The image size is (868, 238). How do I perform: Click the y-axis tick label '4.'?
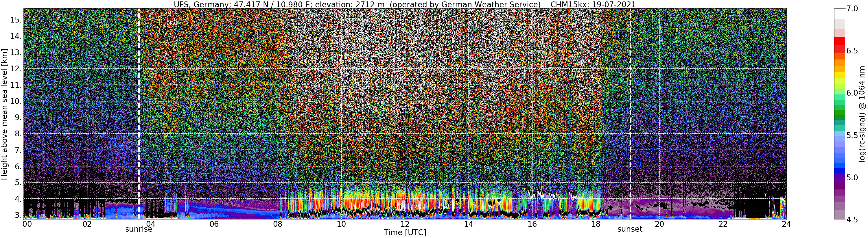pyautogui.click(x=18, y=199)
